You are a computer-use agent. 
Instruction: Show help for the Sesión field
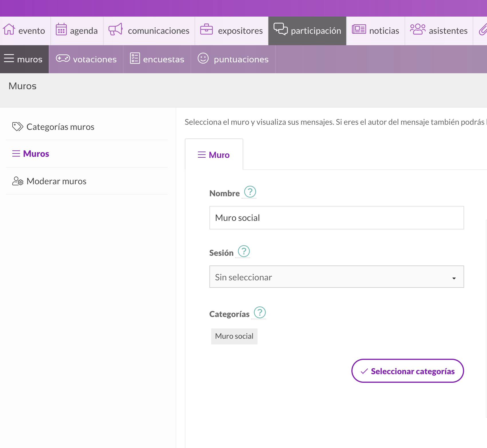click(244, 251)
